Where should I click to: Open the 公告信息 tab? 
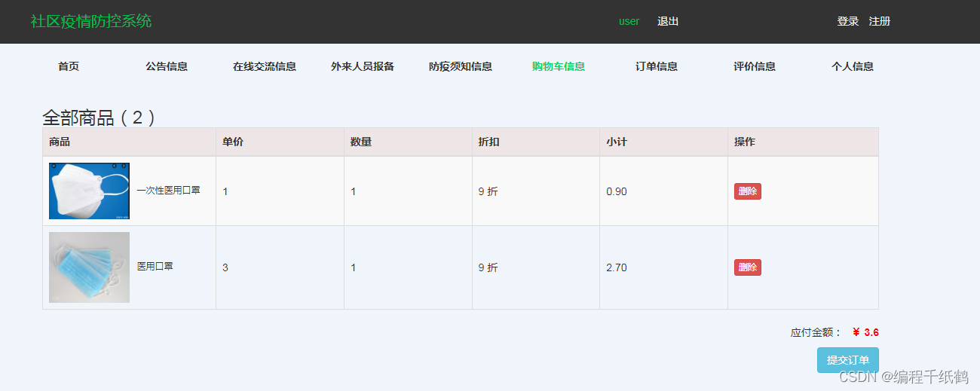167,66
